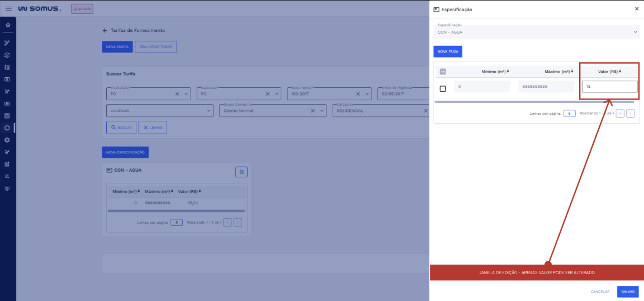Image resolution: width=644 pixels, height=301 pixels.
Task: Click the SALVAR button
Action: tap(627, 291)
